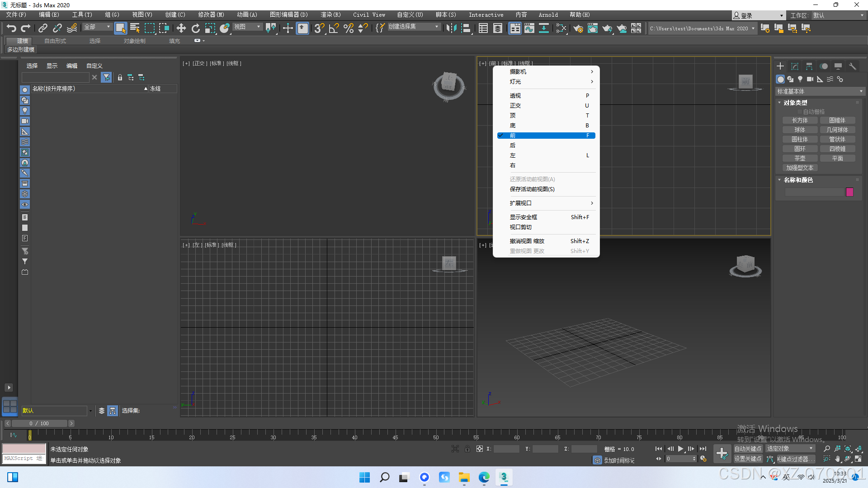Screen dimensions: 868x488
Task: Open the 渲染(R) menu
Action: [x=330, y=15]
